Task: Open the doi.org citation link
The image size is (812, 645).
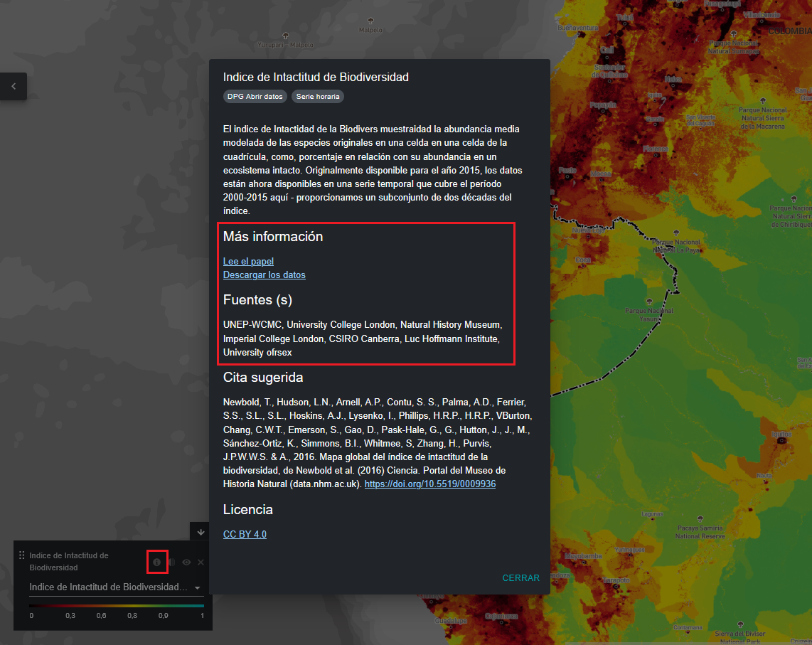Action: (429, 484)
